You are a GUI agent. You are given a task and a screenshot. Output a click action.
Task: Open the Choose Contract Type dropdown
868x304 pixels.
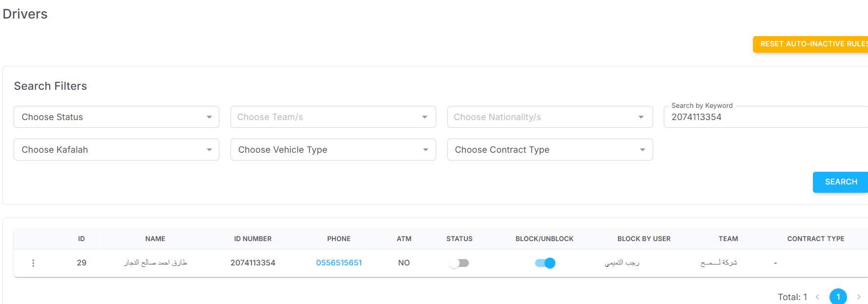pyautogui.click(x=550, y=150)
